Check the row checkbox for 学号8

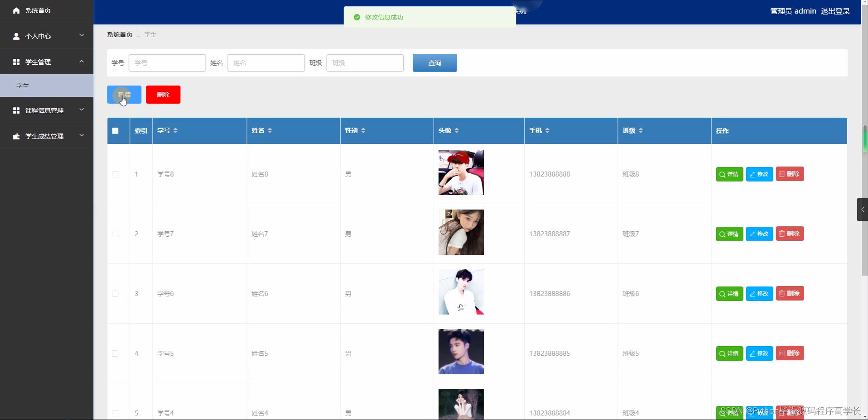(x=115, y=175)
